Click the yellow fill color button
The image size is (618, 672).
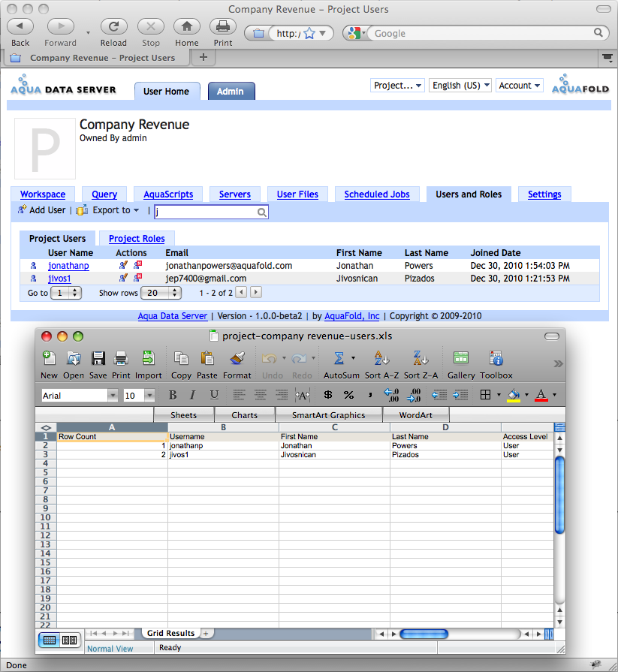pos(514,395)
